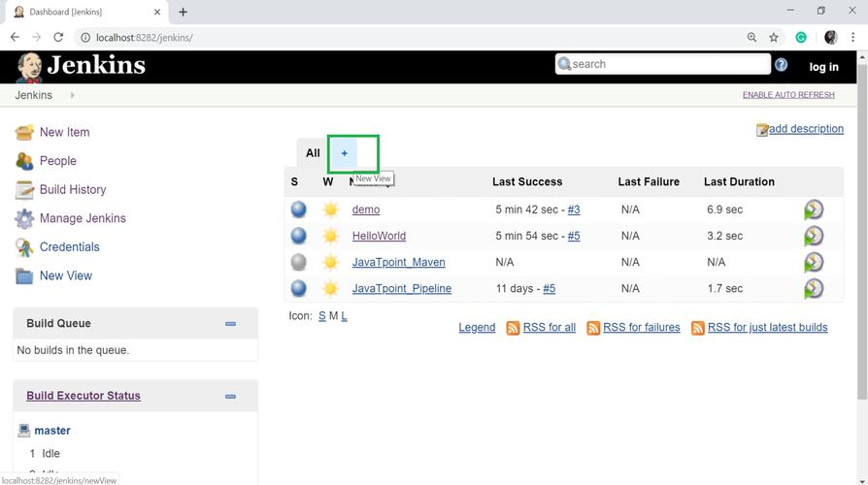Set icon size to L
This screenshot has height=485, width=868.
pos(344,316)
